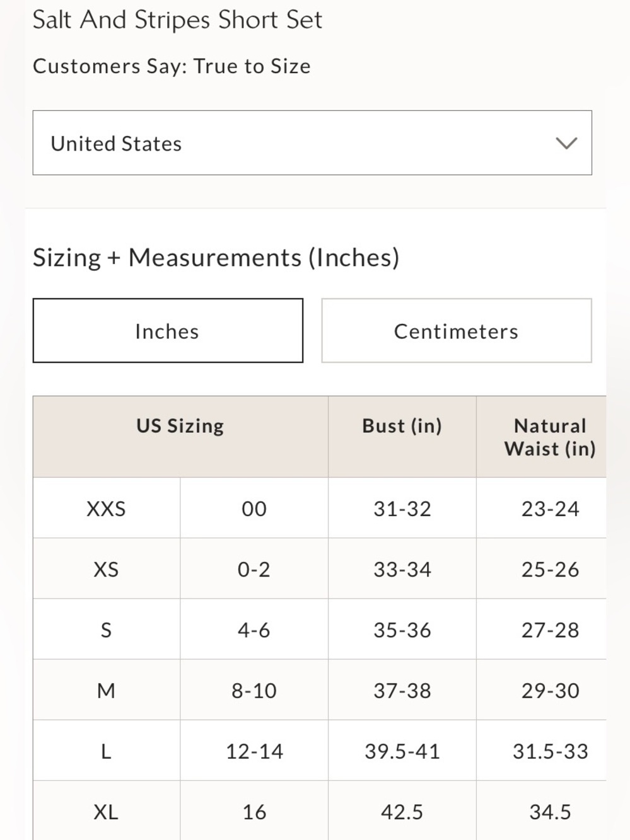Select the L size cell
Viewport: 630px width, 840px height.
tap(107, 751)
